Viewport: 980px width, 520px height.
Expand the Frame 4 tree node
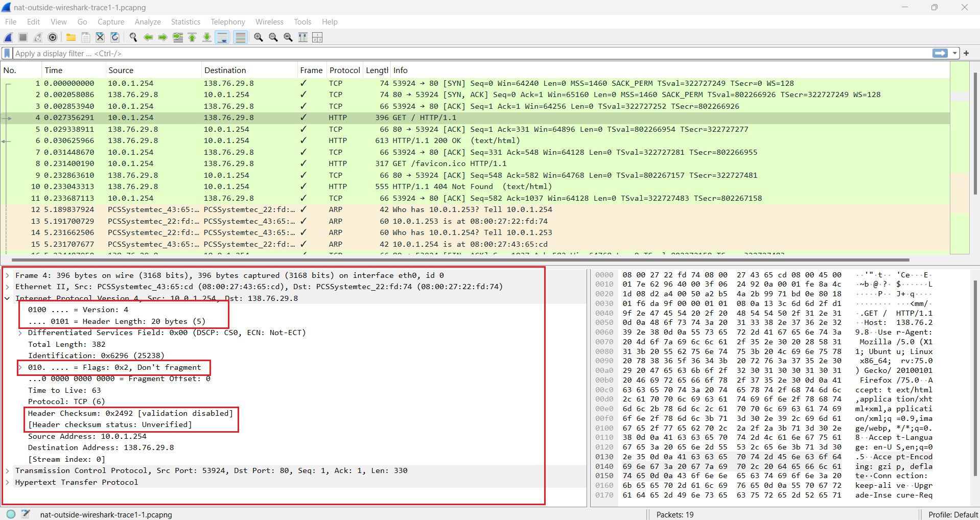[7, 275]
